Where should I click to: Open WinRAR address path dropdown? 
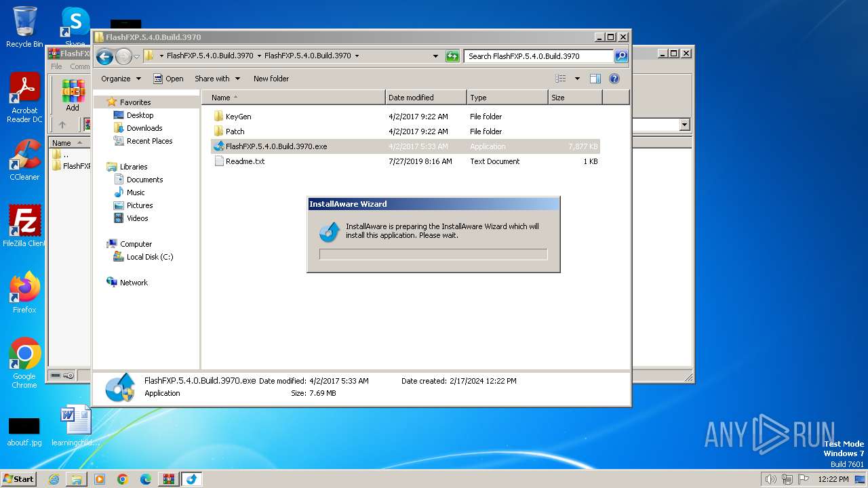click(684, 125)
